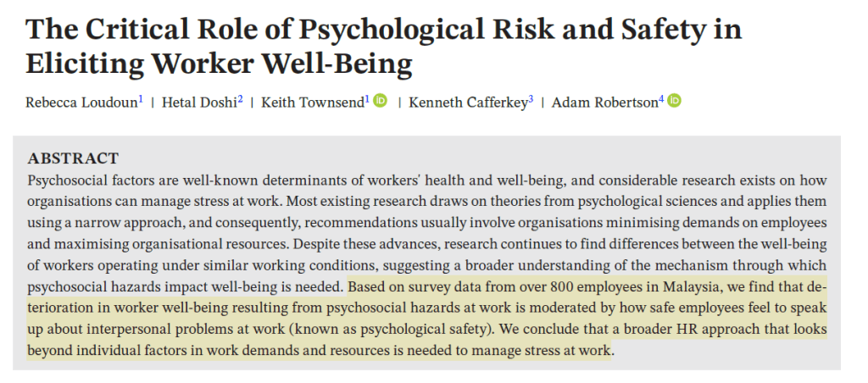Open affiliation 3 link after Kenneth Cafferkey
The width and height of the screenshot is (868, 383).
[x=531, y=98]
